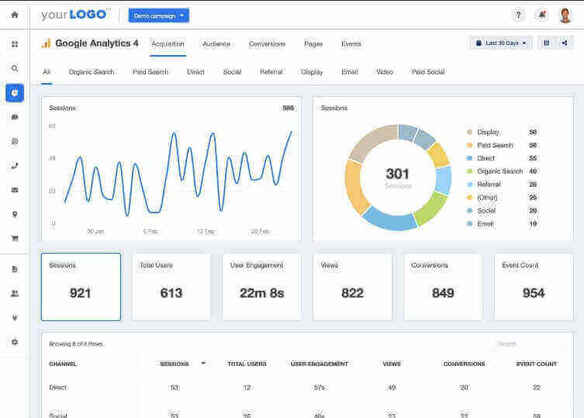Open the document reports icon in sidebar
The height and width of the screenshot is (418, 584).
15,269
